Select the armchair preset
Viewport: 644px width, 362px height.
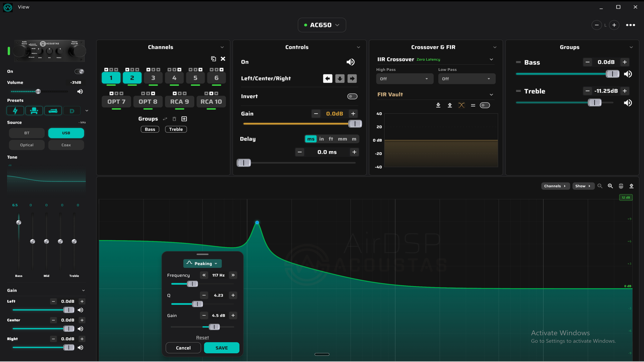34,111
